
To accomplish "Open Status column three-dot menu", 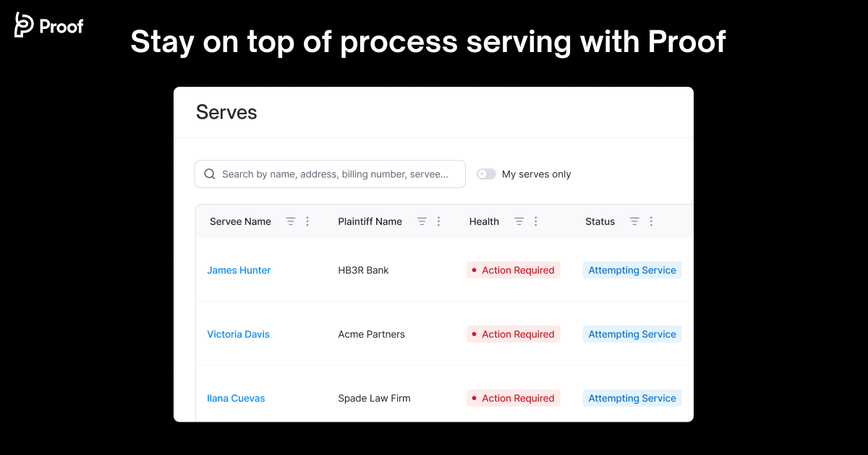I will coord(651,221).
